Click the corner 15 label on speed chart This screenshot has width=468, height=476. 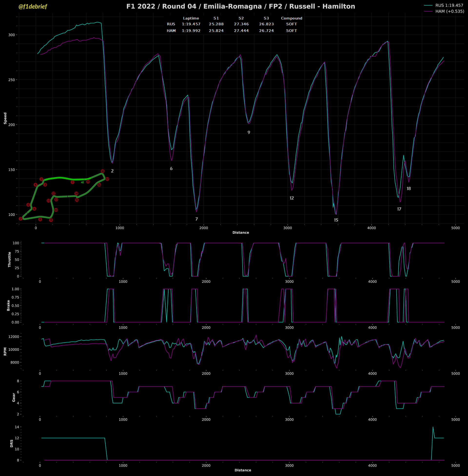[336, 220]
